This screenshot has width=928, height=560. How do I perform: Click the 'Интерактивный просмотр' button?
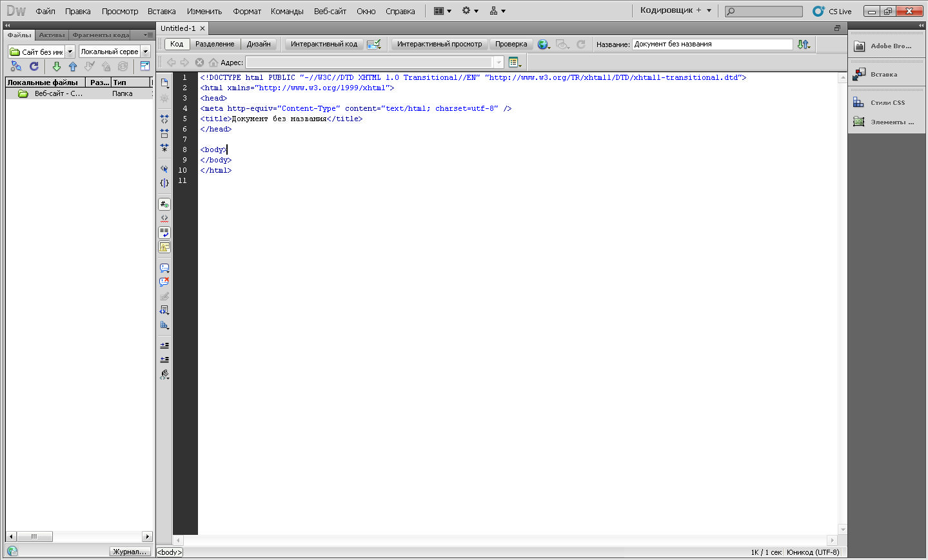click(439, 44)
